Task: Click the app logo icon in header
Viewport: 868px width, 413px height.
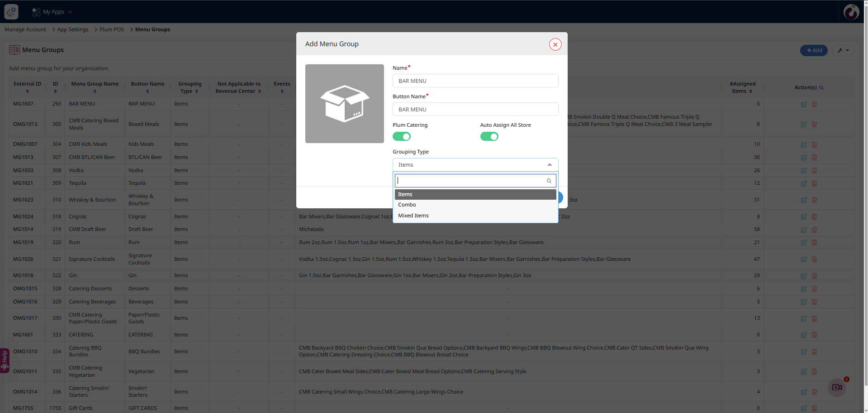Action: pos(11,12)
